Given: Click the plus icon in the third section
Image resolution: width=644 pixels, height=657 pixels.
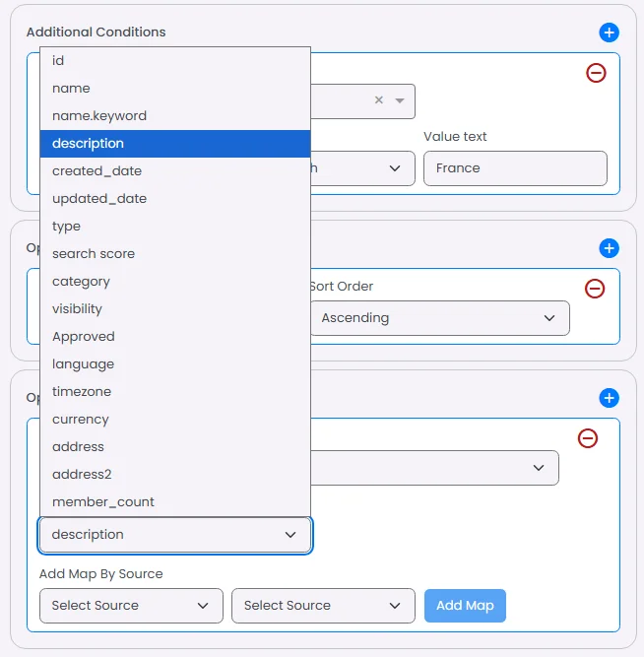Looking at the screenshot, I should (x=609, y=398).
